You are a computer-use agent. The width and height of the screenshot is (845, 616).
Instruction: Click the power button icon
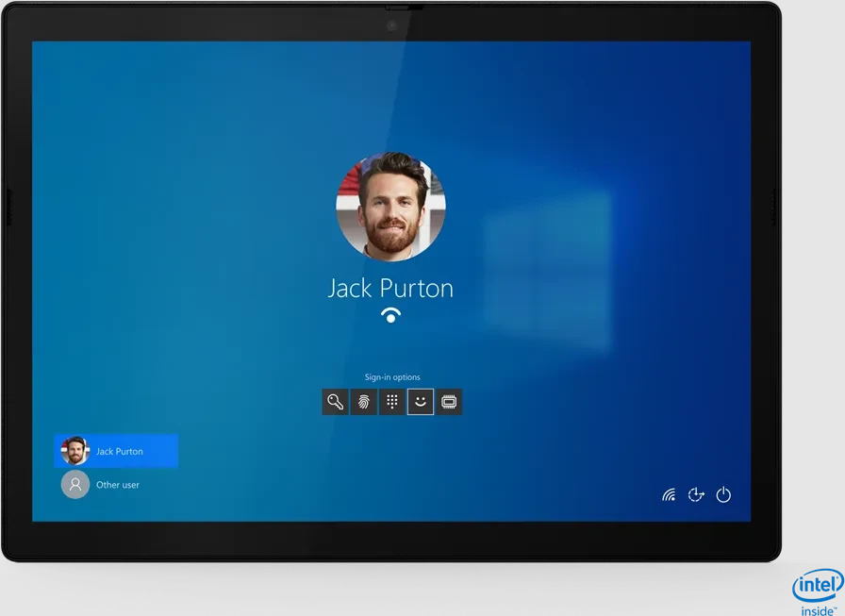[x=723, y=495]
